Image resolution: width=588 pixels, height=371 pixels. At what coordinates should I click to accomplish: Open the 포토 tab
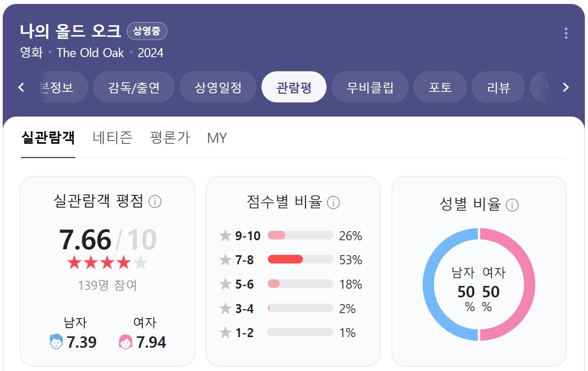[x=440, y=87]
